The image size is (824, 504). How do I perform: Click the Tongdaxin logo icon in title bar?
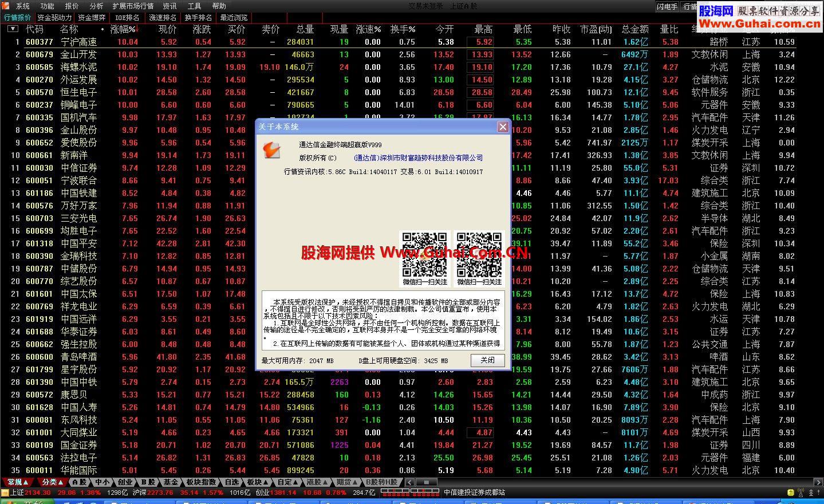click(6, 6)
